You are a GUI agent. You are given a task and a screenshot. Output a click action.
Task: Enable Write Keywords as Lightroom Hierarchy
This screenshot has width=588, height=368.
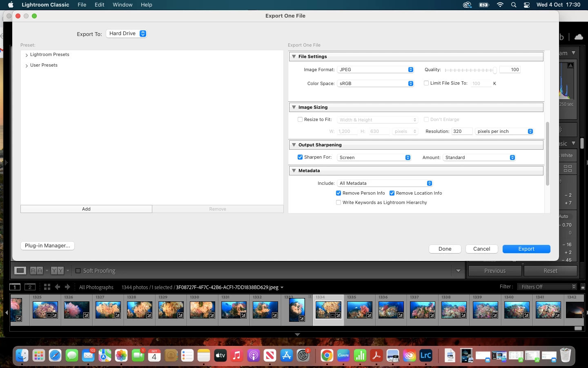(x=339, y=202)
